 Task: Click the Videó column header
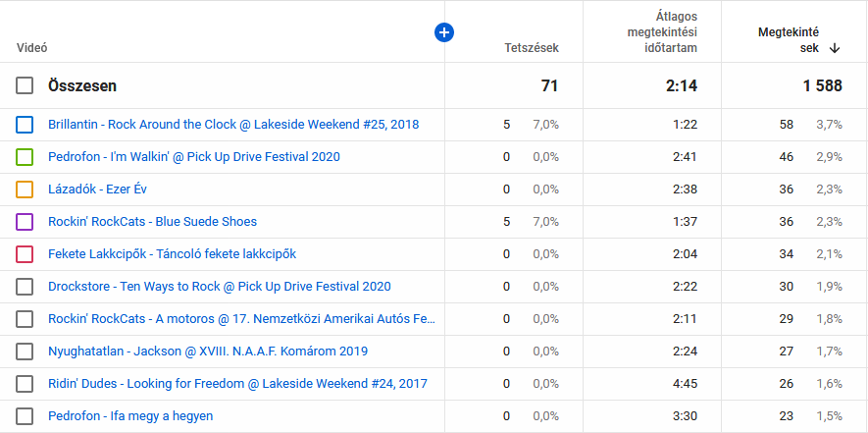point(32,47)
